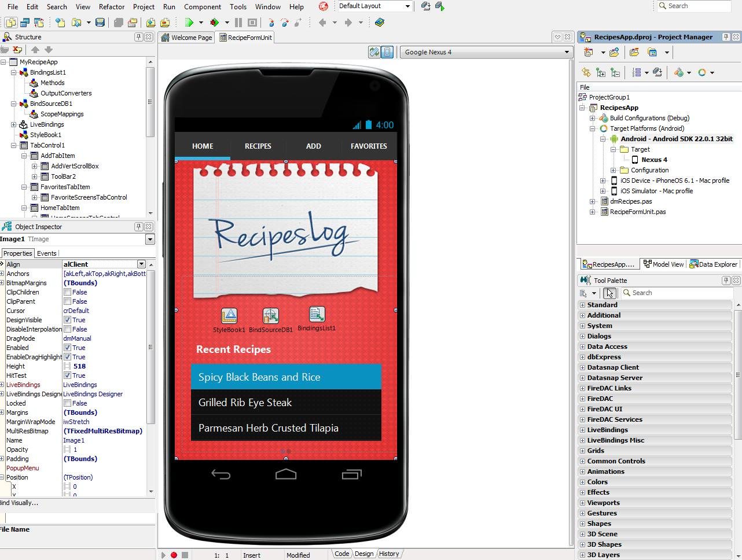Toggle the EnableDragHighlight checkbox
The image size is (742, 560).
(x=67, y=357)
